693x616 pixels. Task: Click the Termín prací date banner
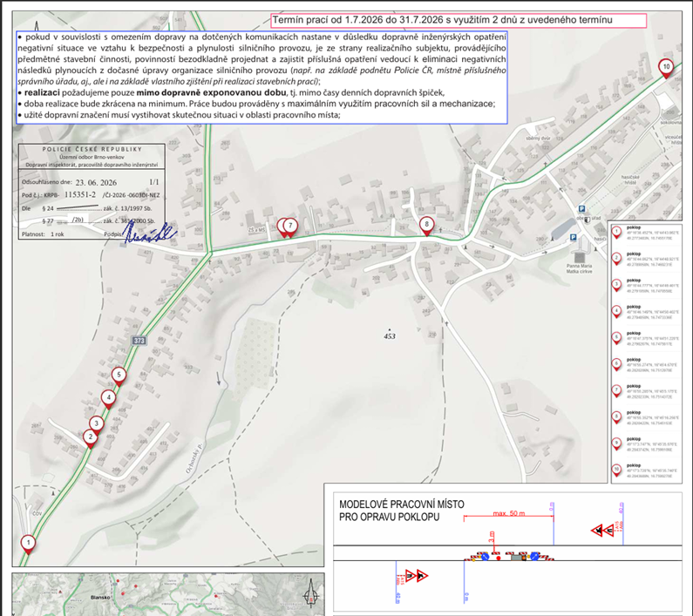pyautogui.click(x=459, y=20)
